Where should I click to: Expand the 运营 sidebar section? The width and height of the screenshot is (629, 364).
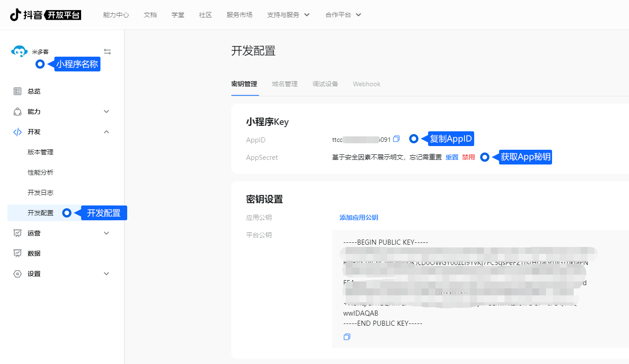pyautogui.click(x=106, y=233)
